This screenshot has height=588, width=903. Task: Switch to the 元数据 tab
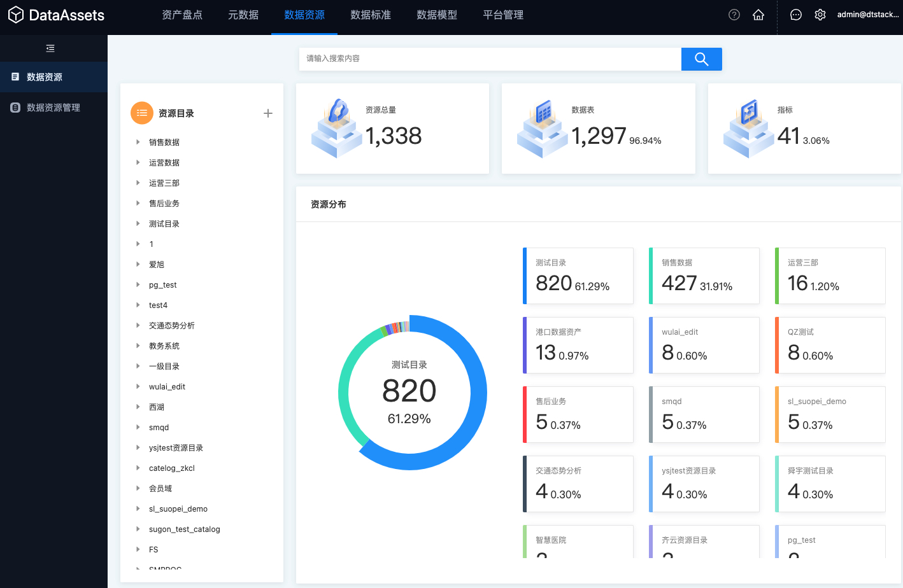[x=243, y=15]
